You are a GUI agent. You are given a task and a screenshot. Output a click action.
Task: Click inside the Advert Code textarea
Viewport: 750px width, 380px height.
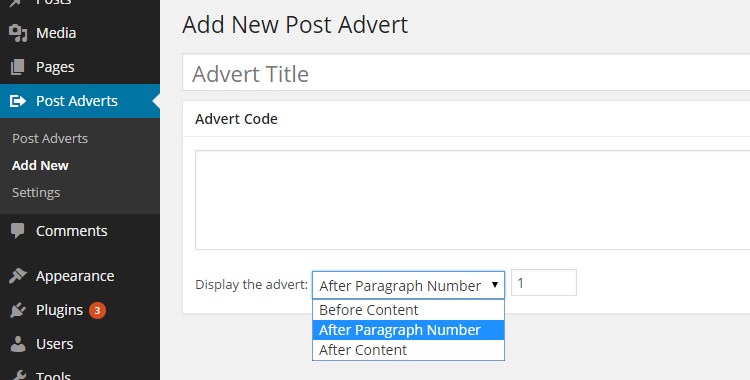pos(473,200)
